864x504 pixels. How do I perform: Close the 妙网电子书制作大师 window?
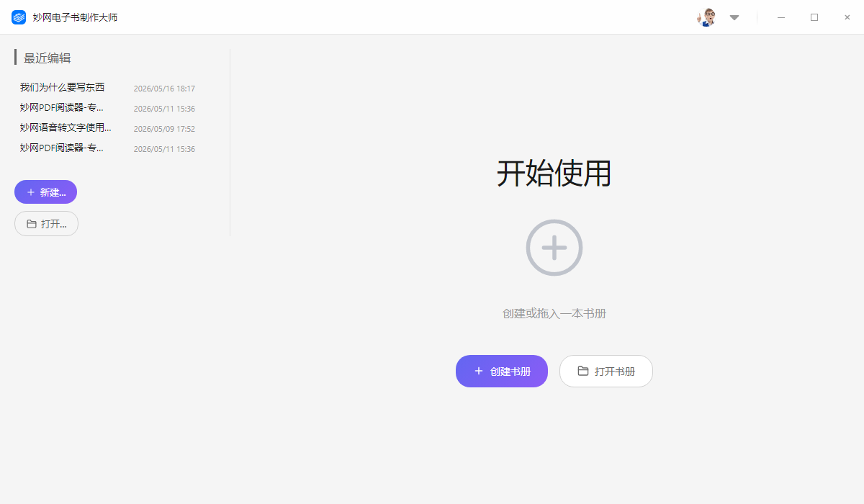847,17
